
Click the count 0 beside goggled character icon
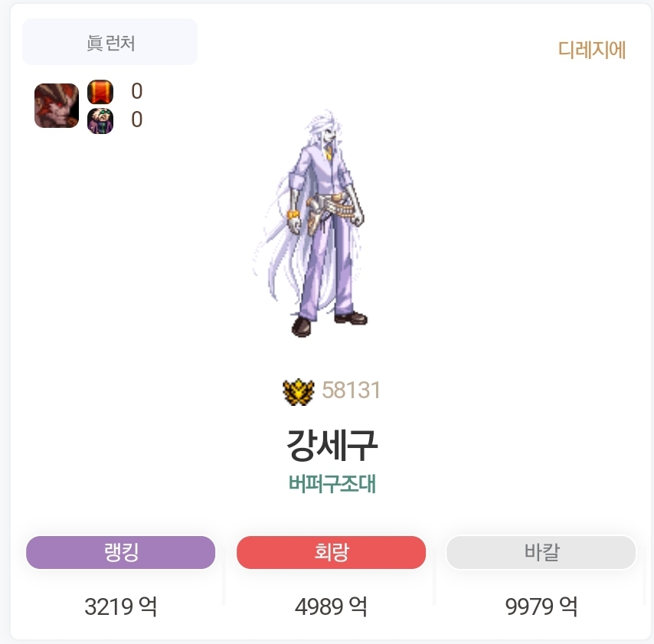click(x=137, y=119)
